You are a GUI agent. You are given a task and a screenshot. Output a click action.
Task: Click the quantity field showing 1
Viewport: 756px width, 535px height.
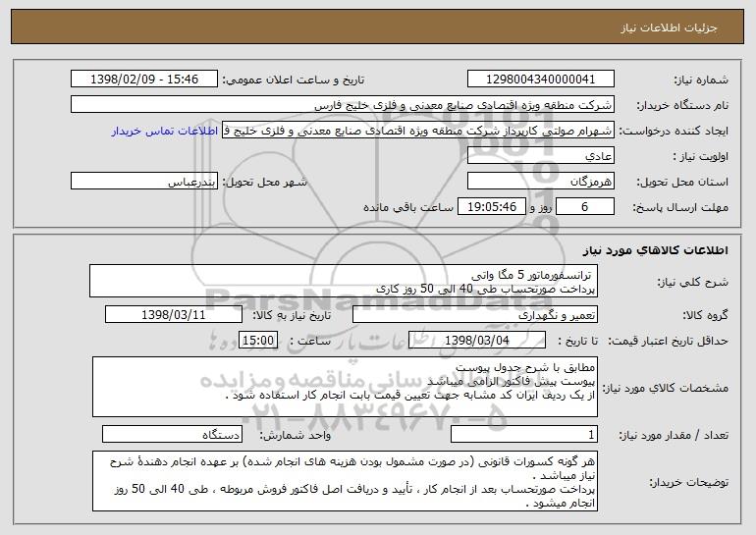pyautogui.click(x=524, y=434)
